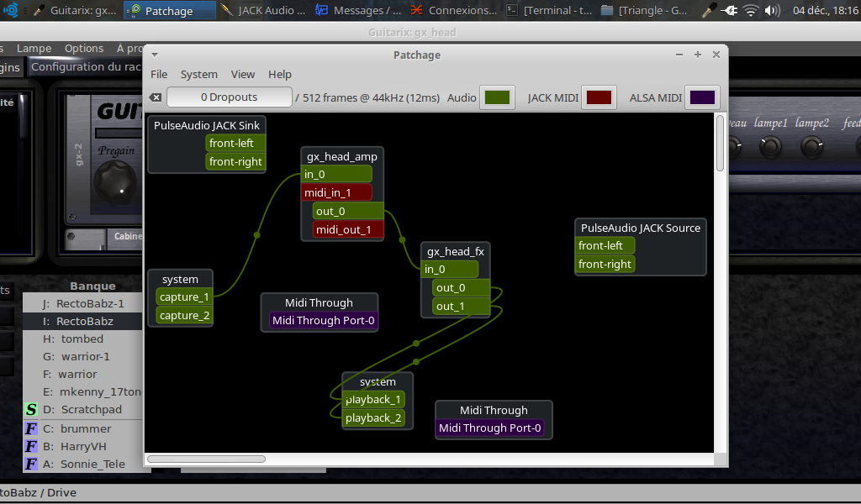Select system playback_2 port
861x504 pixels.
point(373,418)
